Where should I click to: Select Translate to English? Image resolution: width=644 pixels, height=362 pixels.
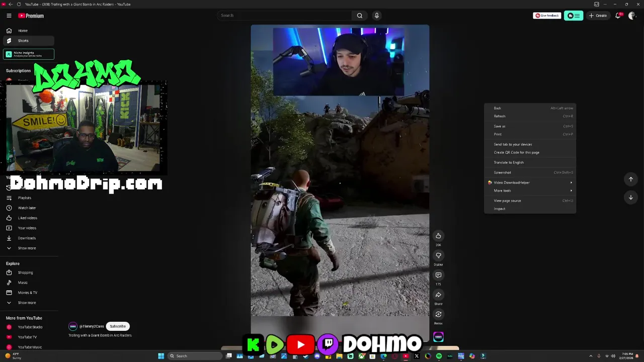point(530,162)
